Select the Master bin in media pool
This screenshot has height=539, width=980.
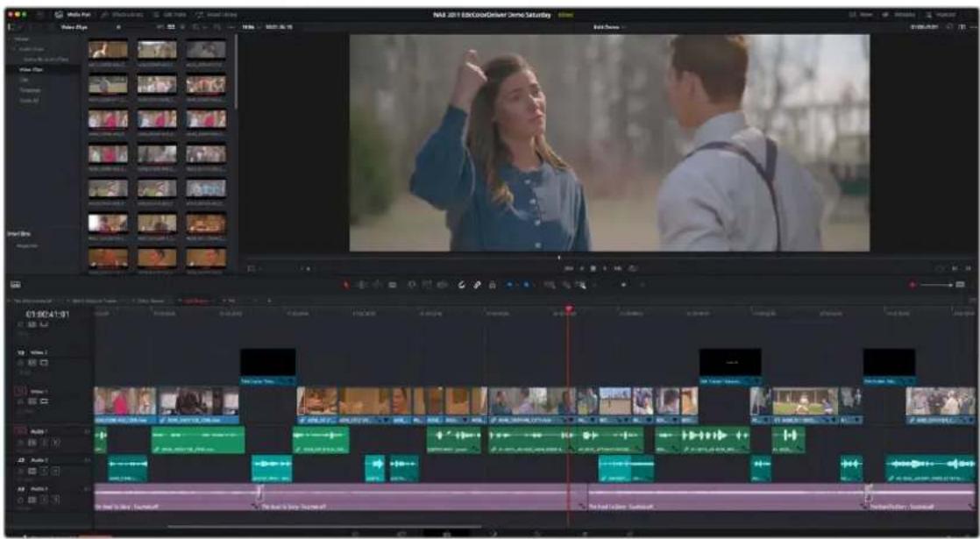click(x=20, y=38)
